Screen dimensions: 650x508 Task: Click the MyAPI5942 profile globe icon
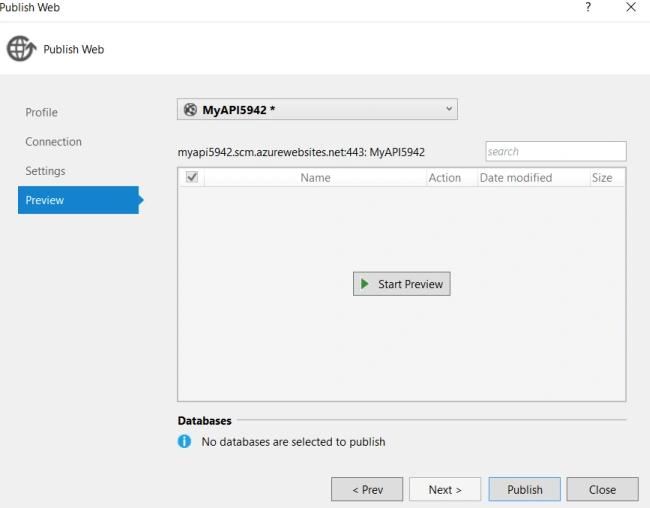[190, 109]
